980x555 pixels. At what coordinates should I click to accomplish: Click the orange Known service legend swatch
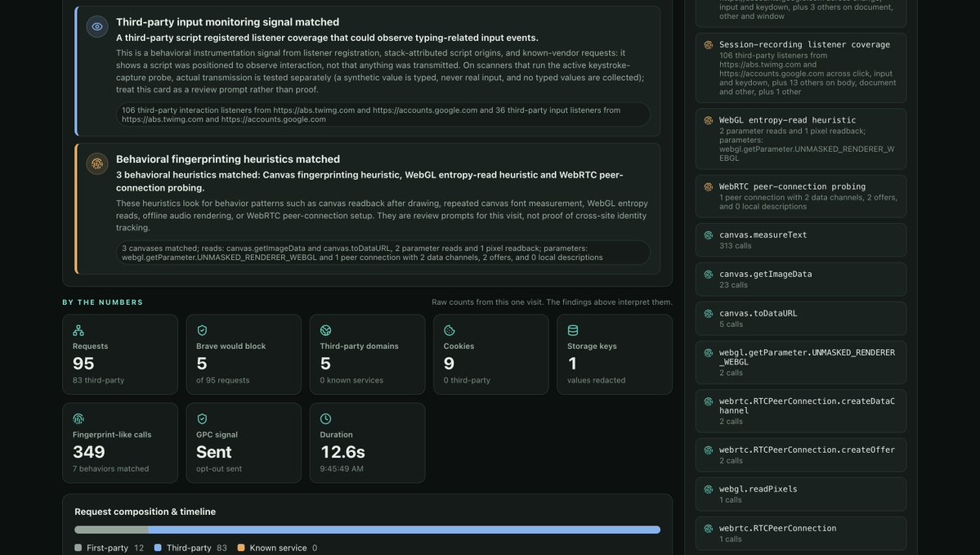tap(240, 548)
